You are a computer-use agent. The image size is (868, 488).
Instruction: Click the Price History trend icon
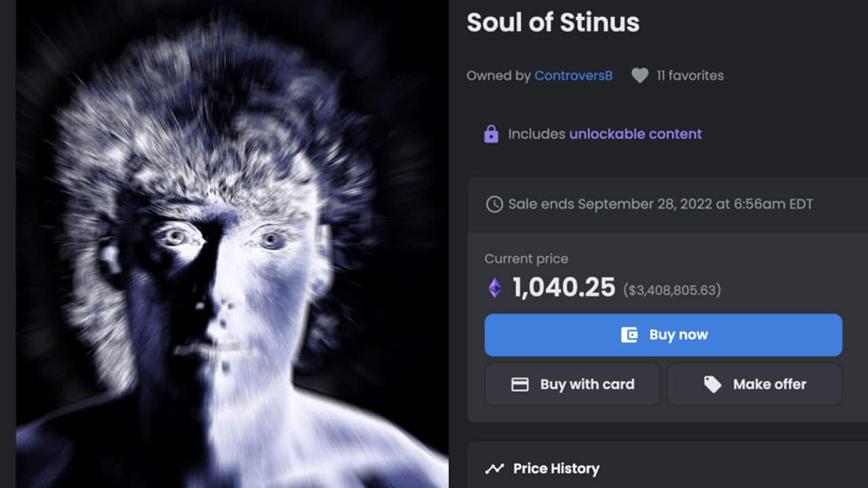494,468
